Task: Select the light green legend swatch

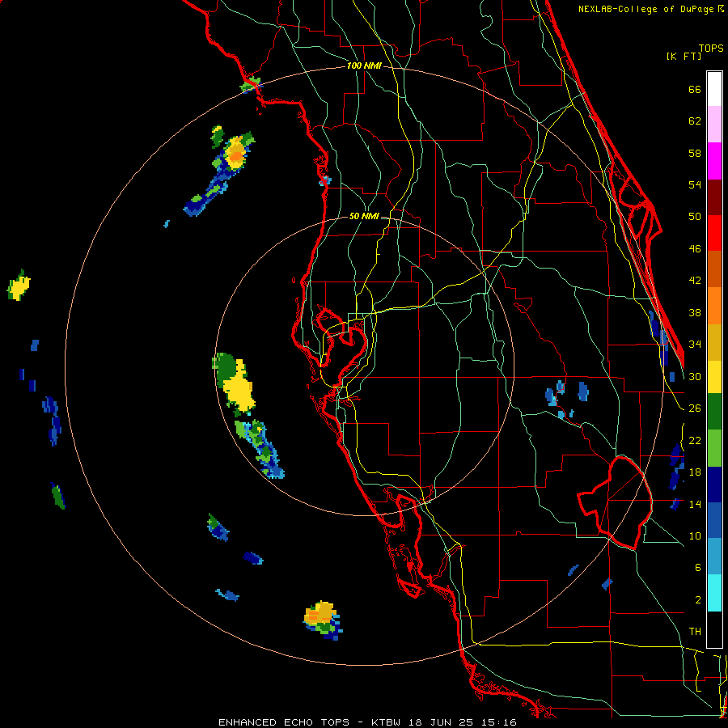Action: tap(714, 448)
